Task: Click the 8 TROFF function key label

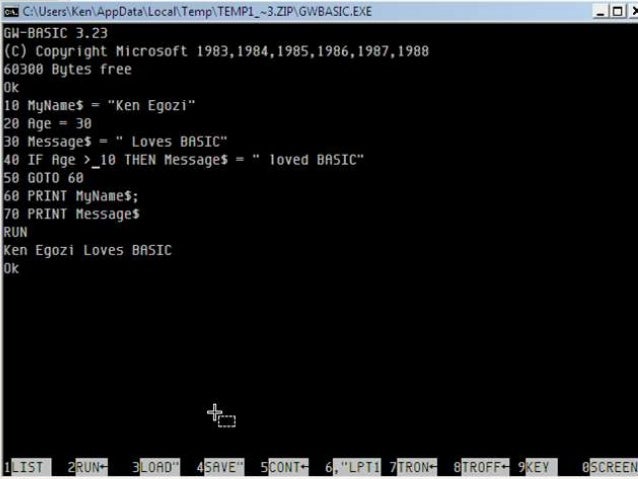Action: click(481, 467)
